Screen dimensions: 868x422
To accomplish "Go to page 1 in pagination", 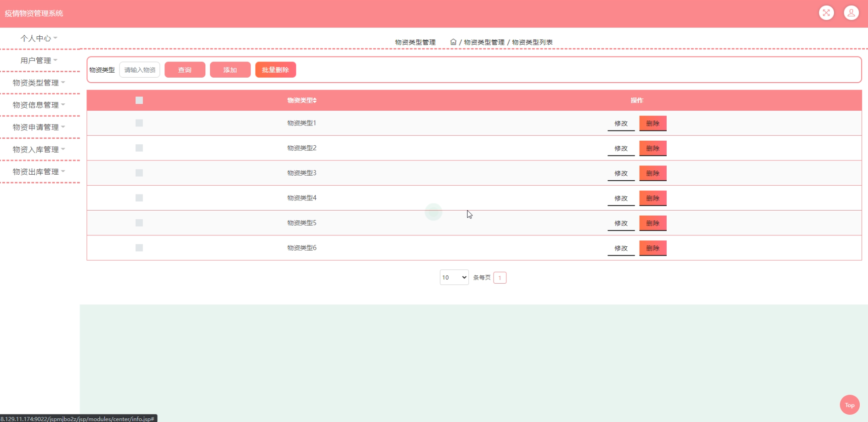I will (500, 278).
